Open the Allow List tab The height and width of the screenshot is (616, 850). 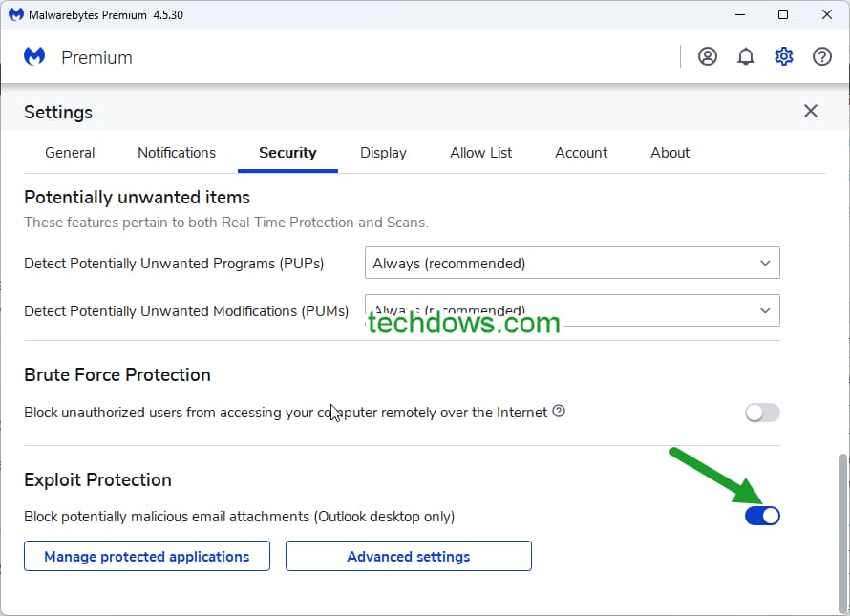tap(480, 153)
